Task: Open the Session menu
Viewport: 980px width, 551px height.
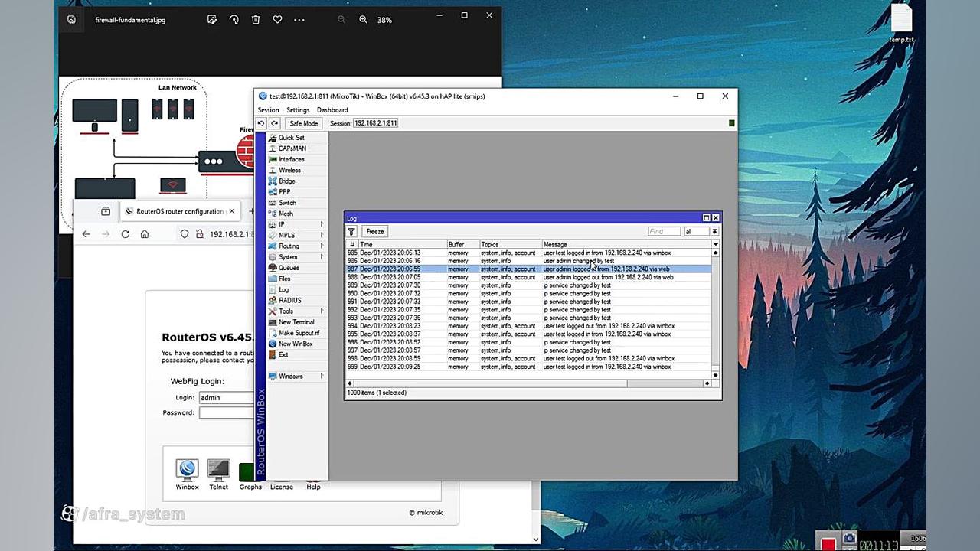Action: pyautogui.click(x=268, y=110)
